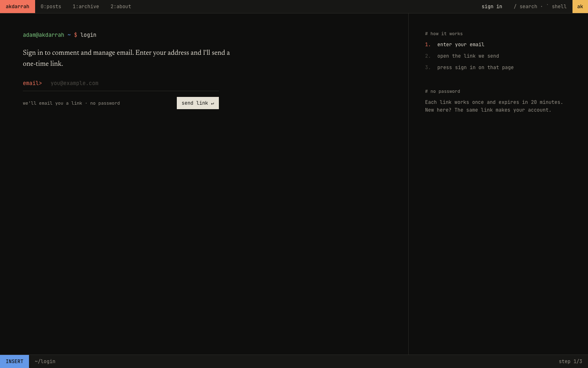Open the / search shortcut
This screenshot has height=368, width=588.
(x=525, y=7)
